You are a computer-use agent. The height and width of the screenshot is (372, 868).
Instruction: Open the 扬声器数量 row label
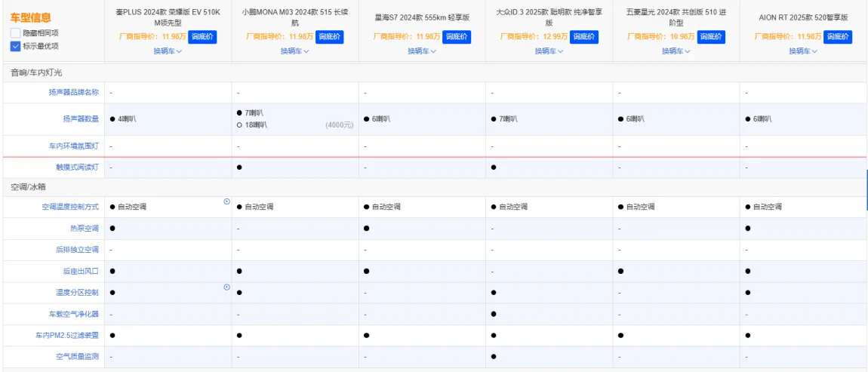point(81,119)
